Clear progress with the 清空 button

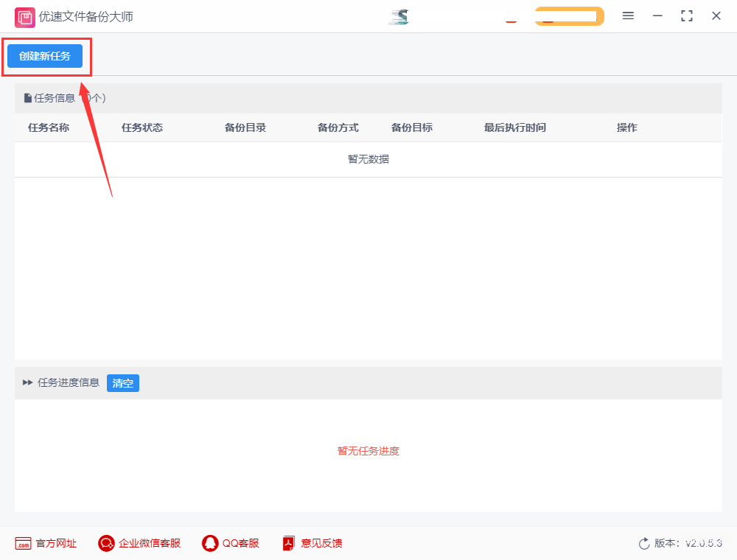tap(122, 383)
